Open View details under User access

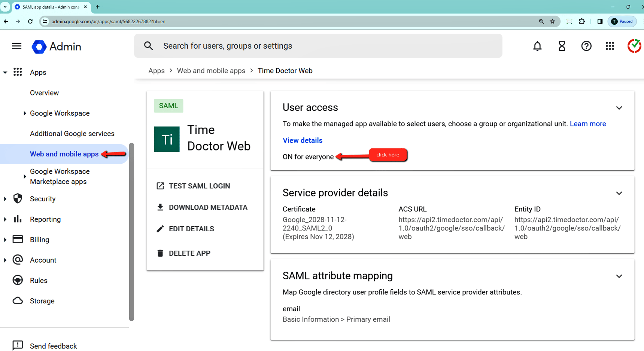tap(302, 140)
